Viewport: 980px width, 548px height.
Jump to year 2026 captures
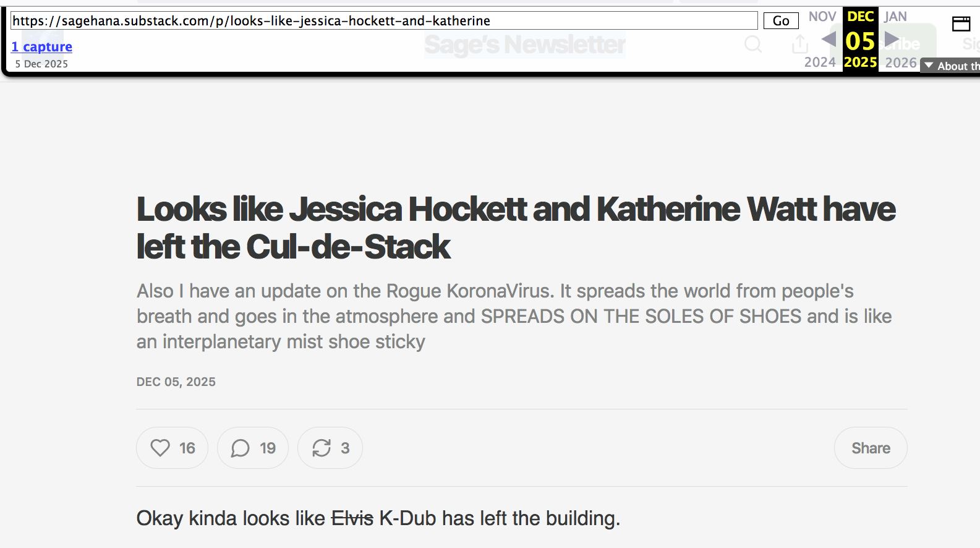click(900, 62)
